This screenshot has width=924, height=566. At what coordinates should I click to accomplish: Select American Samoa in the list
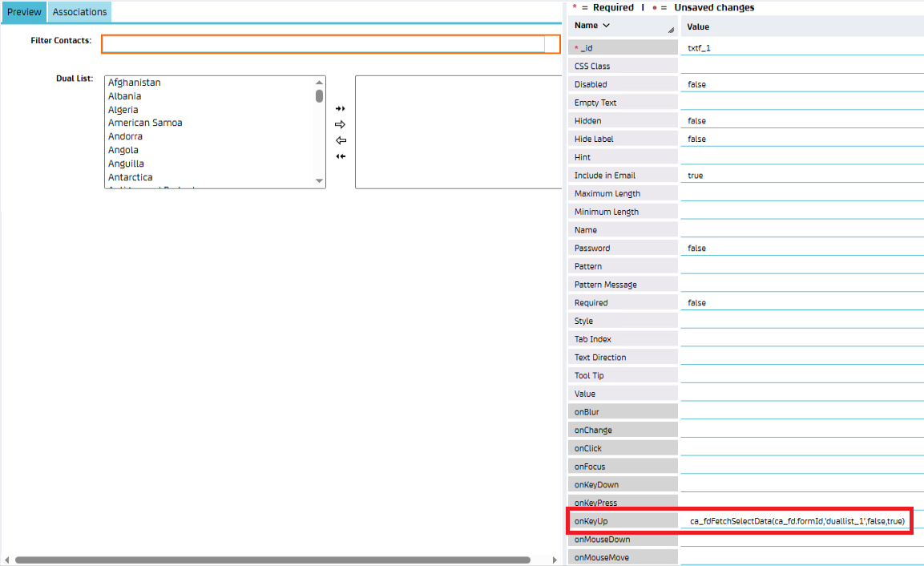click(145, 123)
